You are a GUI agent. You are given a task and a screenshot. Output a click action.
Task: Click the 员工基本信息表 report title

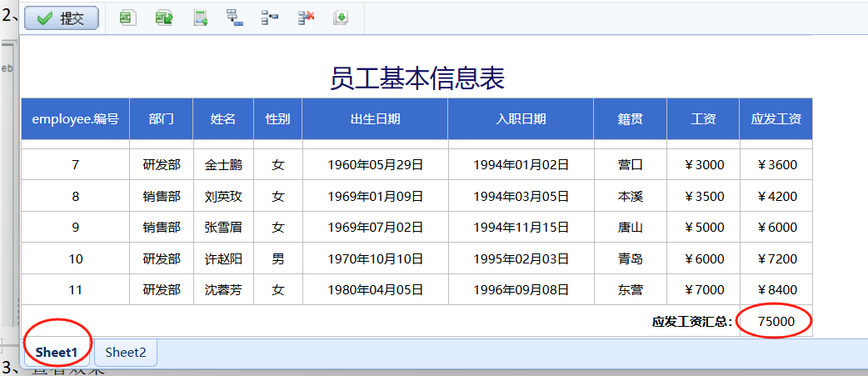tap(417, 78)
